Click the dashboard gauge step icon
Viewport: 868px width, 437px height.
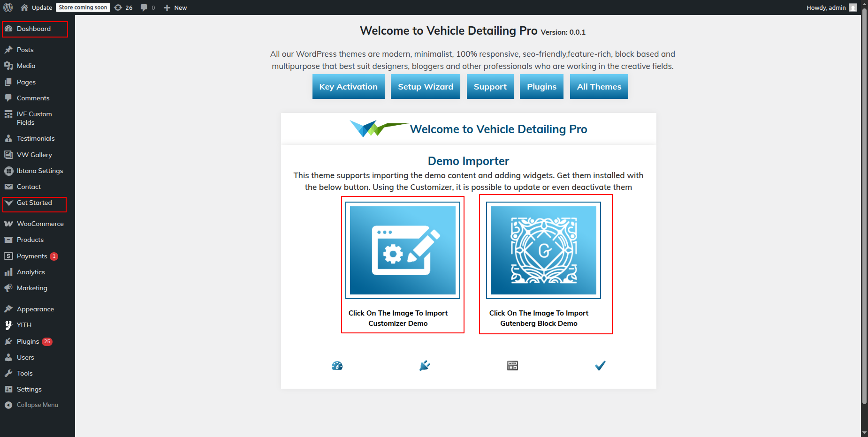click(337, 366)
